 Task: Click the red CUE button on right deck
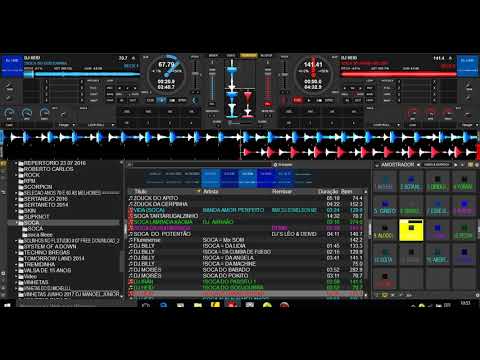coord(297,100)
